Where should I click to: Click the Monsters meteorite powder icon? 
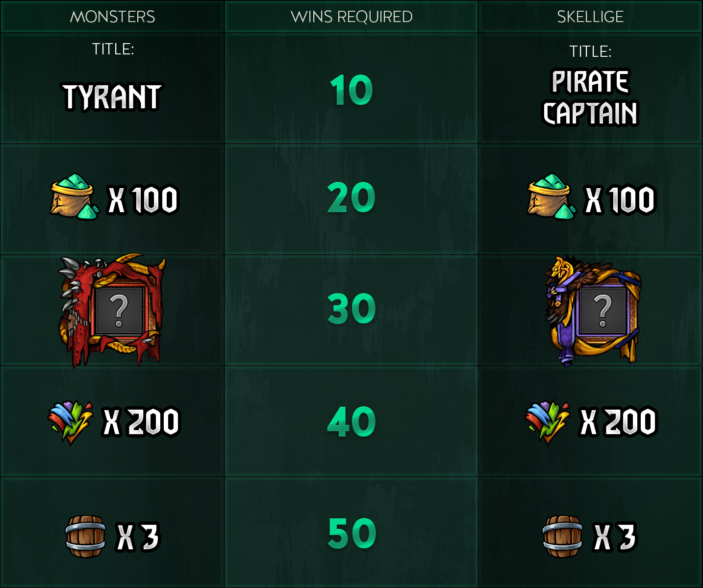coord(71,422)
